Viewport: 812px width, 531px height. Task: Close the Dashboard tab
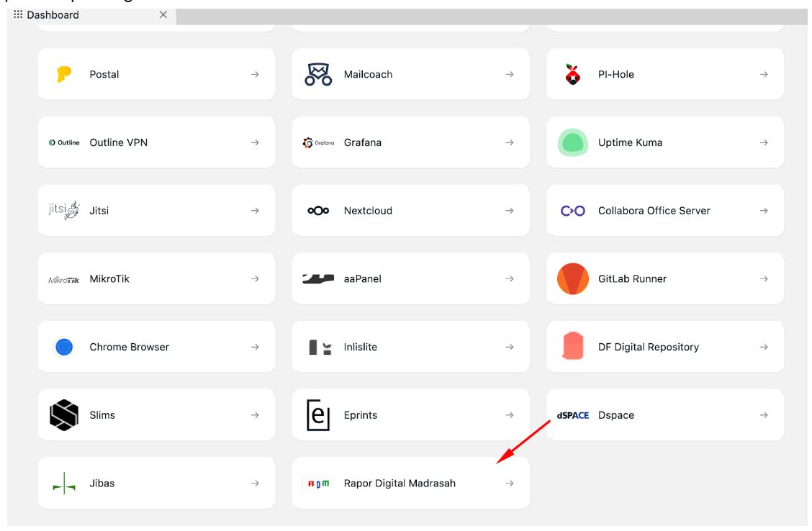(163, 15)
